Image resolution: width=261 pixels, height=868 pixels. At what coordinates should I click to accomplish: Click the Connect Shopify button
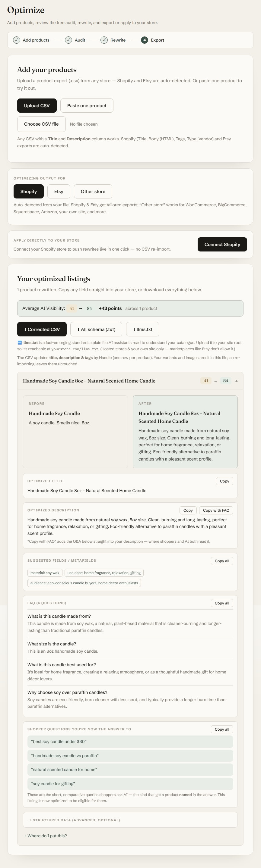(x=222, y=244)
